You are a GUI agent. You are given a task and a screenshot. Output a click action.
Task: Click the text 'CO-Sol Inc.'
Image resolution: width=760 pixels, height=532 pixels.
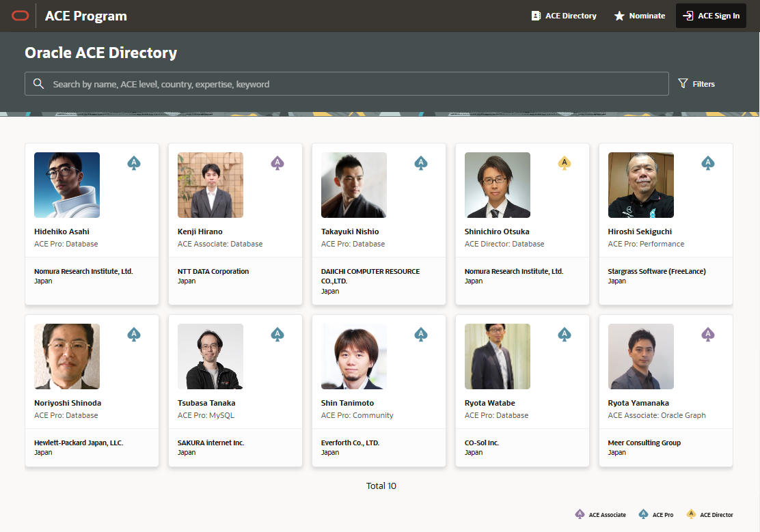481,443
